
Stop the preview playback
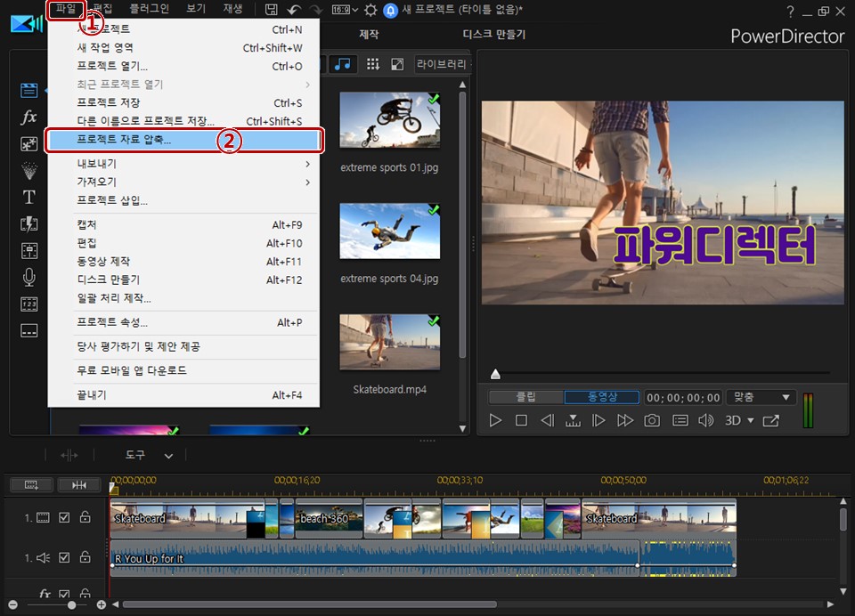tap(521, 420)
